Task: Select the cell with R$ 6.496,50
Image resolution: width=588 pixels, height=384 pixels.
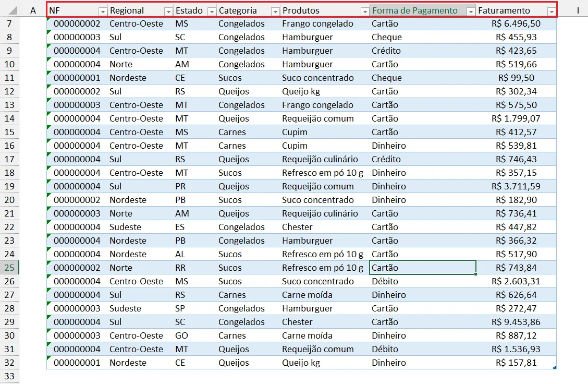Action: coord(516,23)
